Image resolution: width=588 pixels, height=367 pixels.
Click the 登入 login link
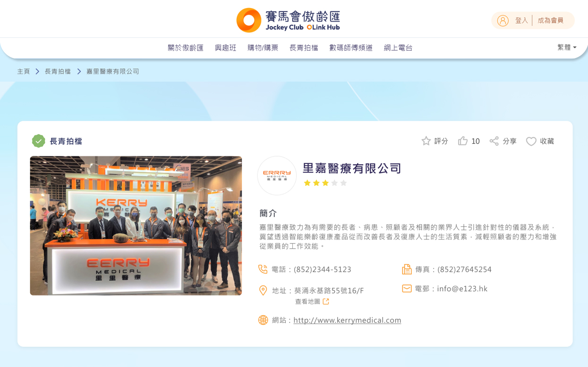pos(521,21)
